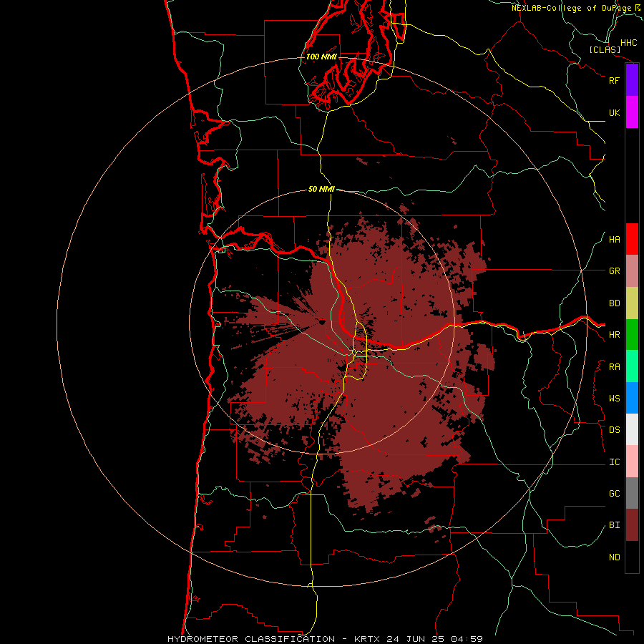Click the 04:59 timestamp

tap(467, 639)
